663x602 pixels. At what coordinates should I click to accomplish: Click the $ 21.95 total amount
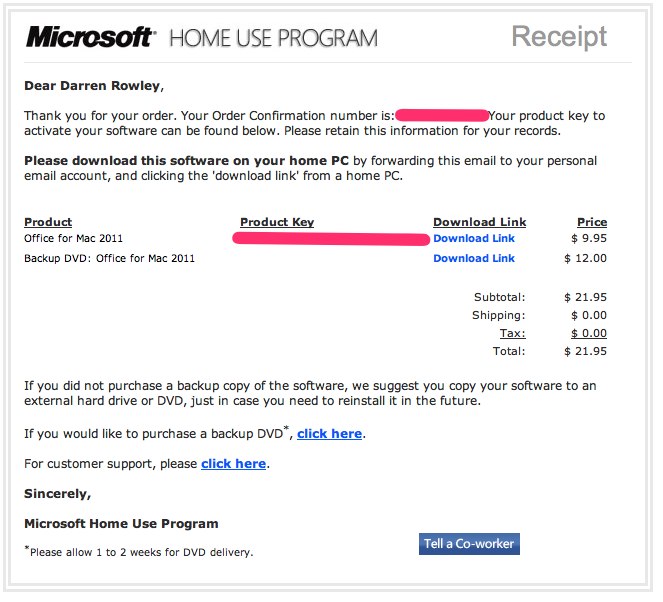coord(586,351)
